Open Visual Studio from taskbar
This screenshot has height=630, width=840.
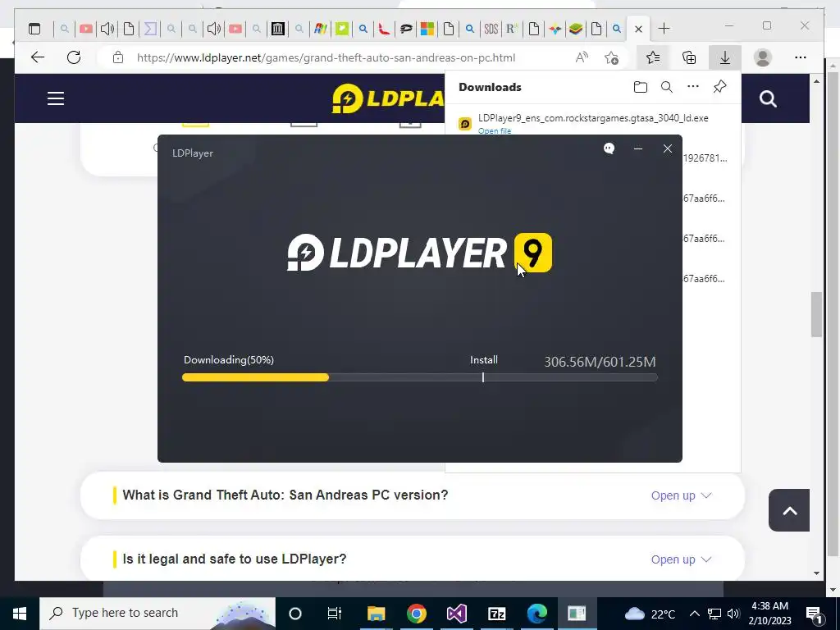456,614
